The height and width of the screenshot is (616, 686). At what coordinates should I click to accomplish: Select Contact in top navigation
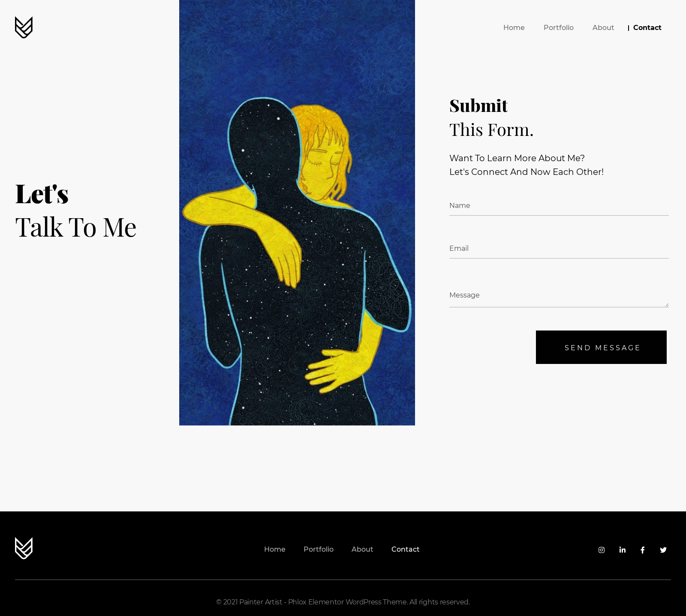tap(647, 27)
